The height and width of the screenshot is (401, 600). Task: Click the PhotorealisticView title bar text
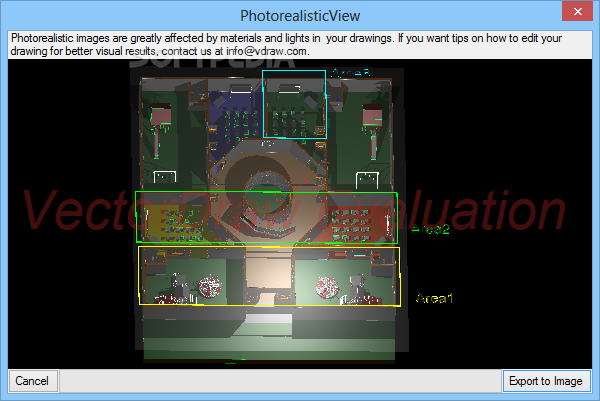[300, 16]
